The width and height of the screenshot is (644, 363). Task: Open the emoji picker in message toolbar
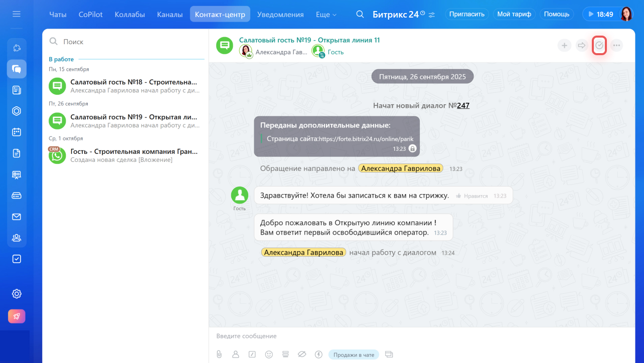269,354
